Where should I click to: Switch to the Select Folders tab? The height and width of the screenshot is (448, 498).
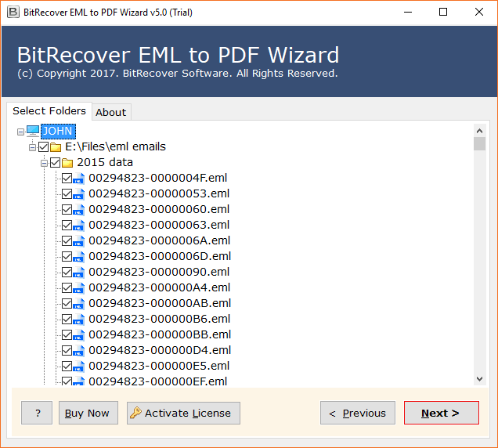coord(49,111)
